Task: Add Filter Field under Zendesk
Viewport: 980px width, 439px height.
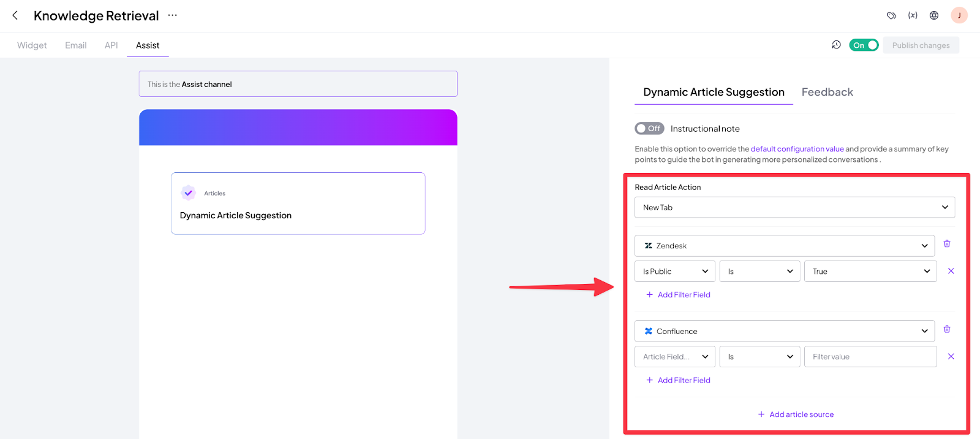Action: (x=678, y=295)
